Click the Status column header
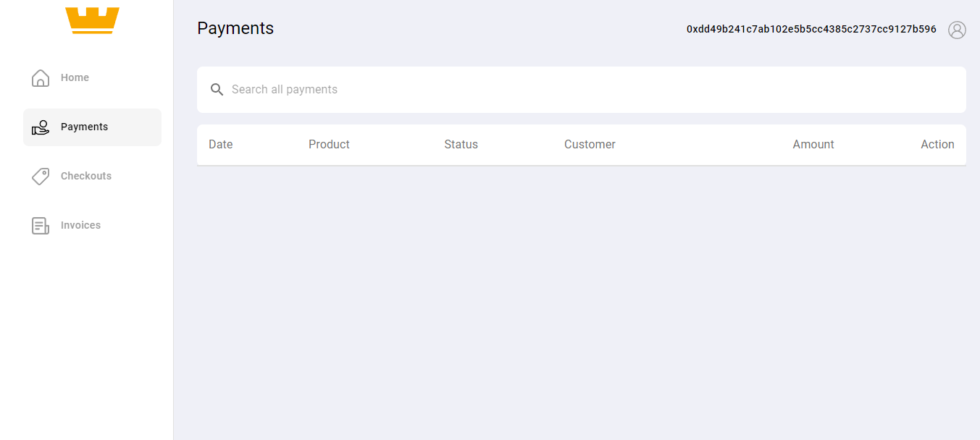 coord(461,145)
